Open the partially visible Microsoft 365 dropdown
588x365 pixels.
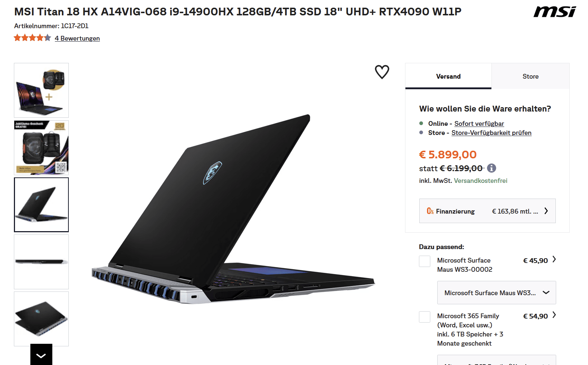497,360
